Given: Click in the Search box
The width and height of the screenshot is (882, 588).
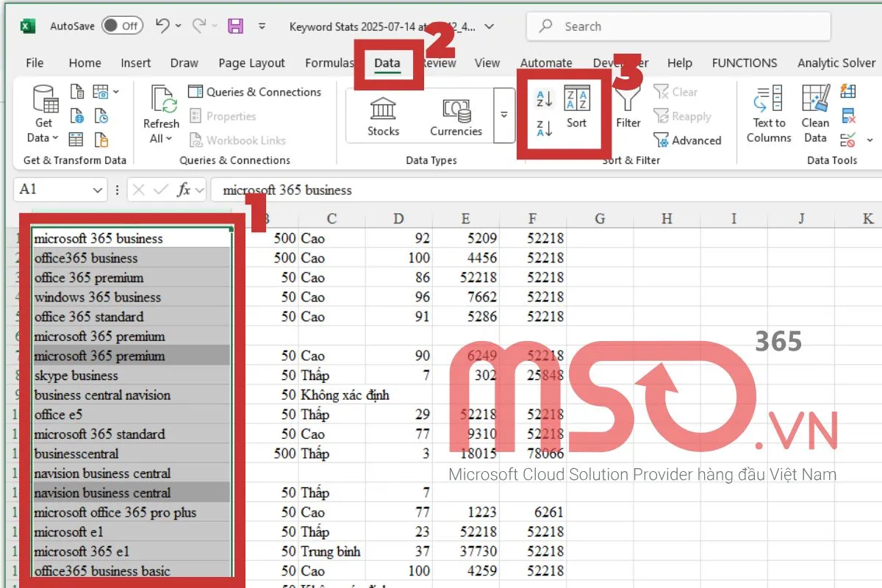Looking at the screenshot, I should 678,26.
